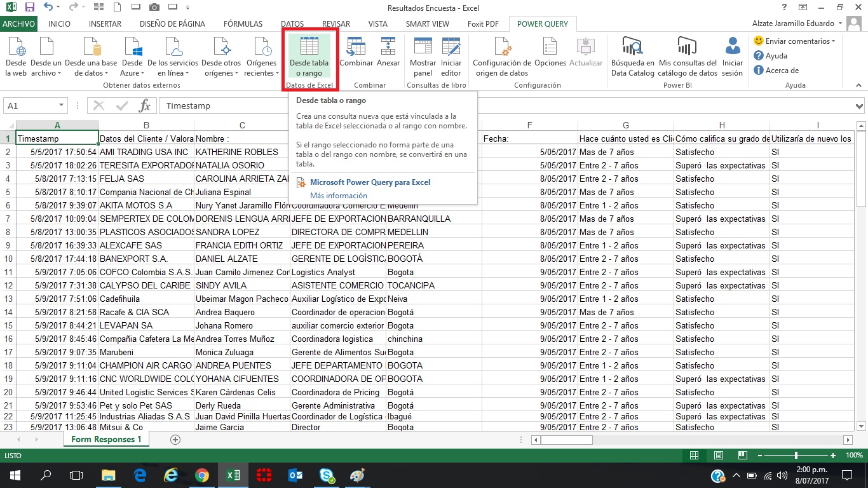Switch to Page Break Preview view toggle
The width and height of the screenshot is (868, 488).
coord(742,455)
